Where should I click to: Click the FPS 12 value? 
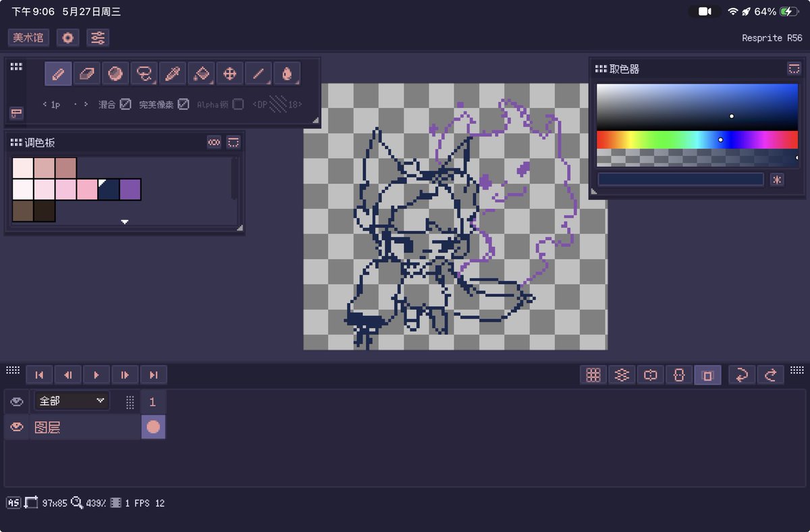pos(149,503)
